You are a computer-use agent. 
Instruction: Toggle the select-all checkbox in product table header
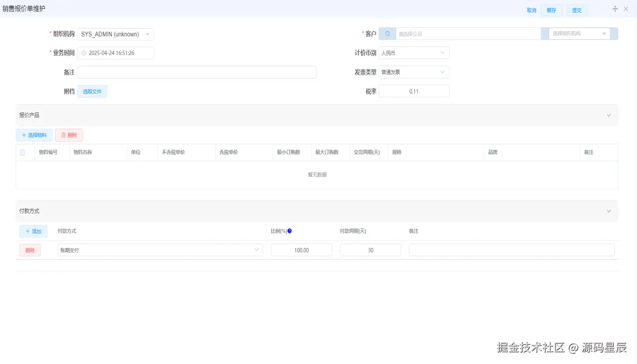[22, 152]
